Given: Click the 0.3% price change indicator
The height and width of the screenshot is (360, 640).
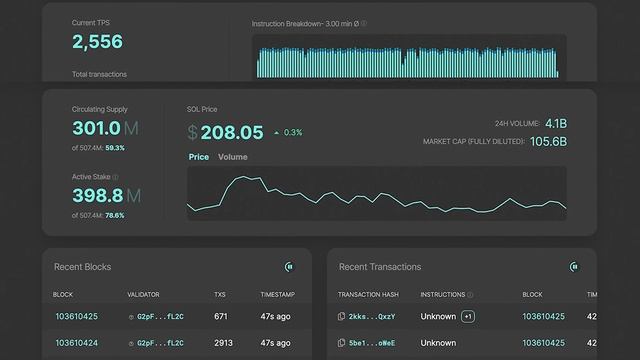Looking at the screenshot, I should click(x=288, y=133).
